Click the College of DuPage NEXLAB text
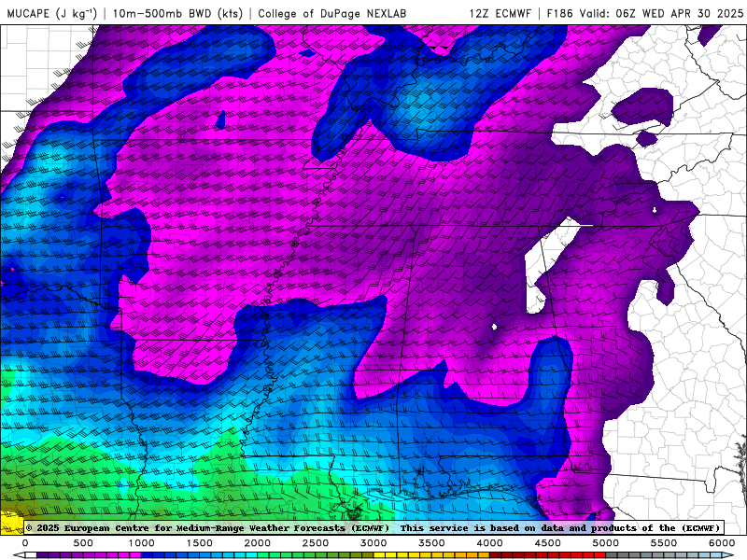Image resolution: width=747 pixels, height=560 pixels. (x=332, y=13)
